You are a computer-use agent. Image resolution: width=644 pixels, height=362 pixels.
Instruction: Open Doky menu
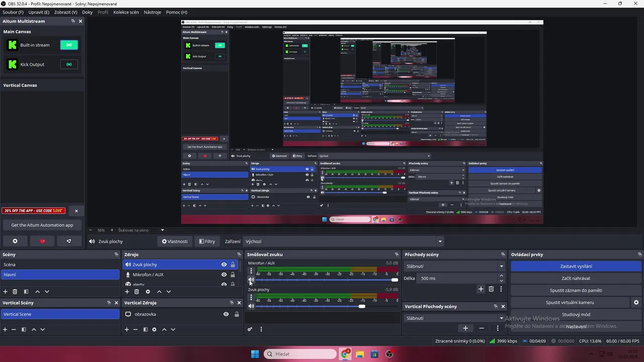click(88, 12)
